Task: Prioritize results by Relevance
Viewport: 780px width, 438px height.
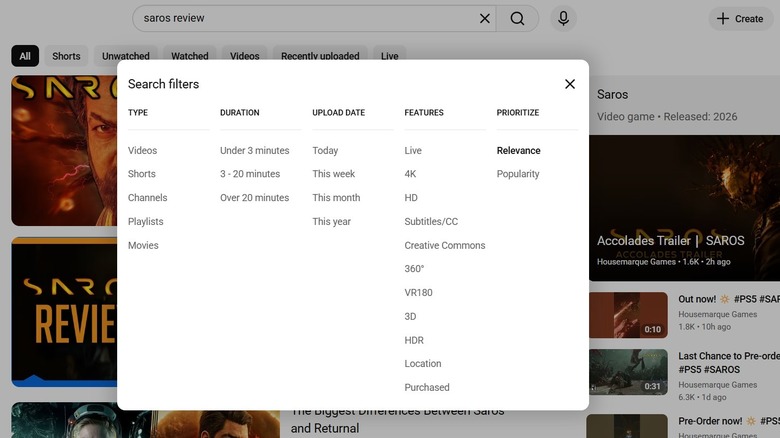Action: click(518, 150)
